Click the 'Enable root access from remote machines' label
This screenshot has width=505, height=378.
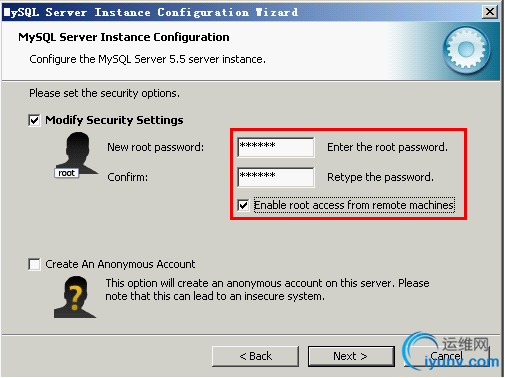[354, 205]
